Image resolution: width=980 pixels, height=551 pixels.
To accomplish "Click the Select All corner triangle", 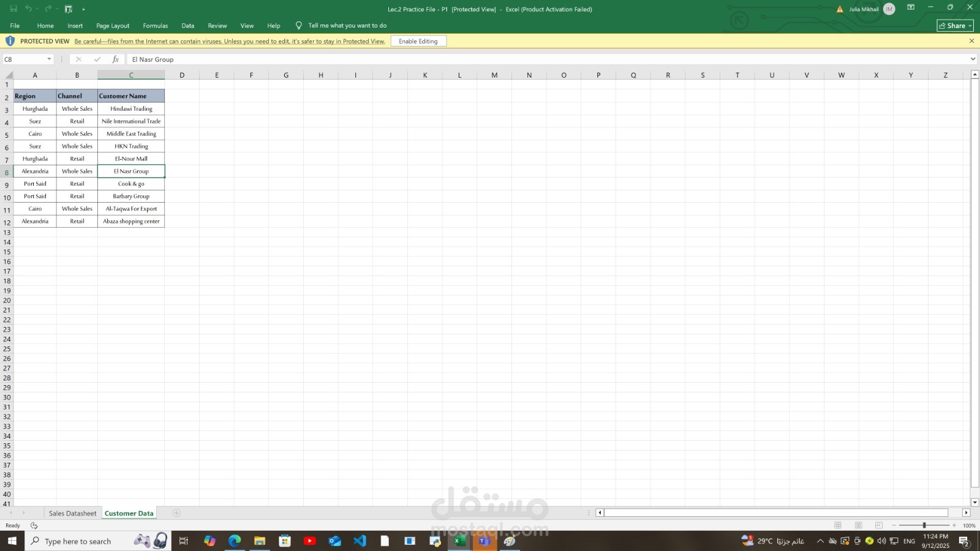I will click(9, 75).
